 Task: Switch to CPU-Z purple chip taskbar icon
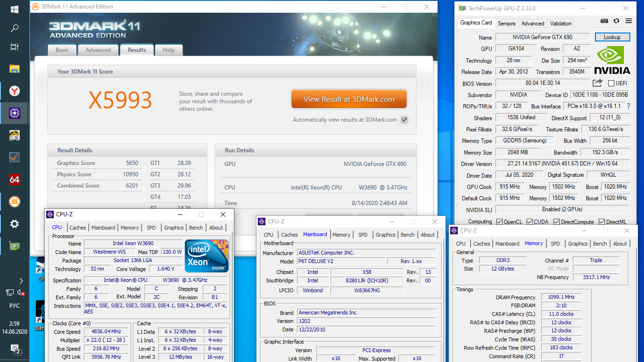pyautogui.click(x=14, y=113)
